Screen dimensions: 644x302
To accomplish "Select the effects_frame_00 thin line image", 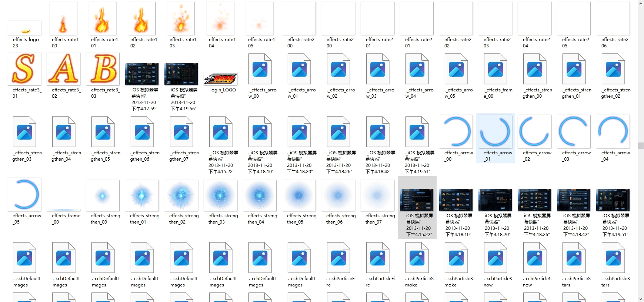I will [x=63, y=210].
